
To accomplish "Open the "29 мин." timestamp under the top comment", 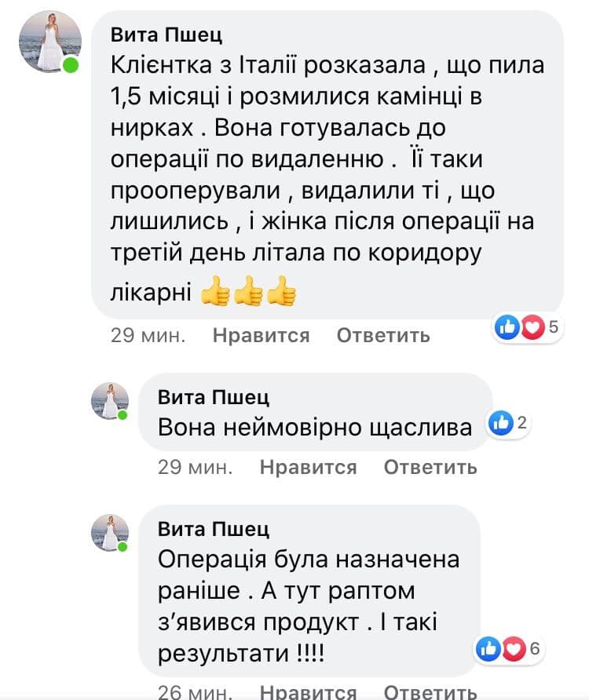I will 148,336.
